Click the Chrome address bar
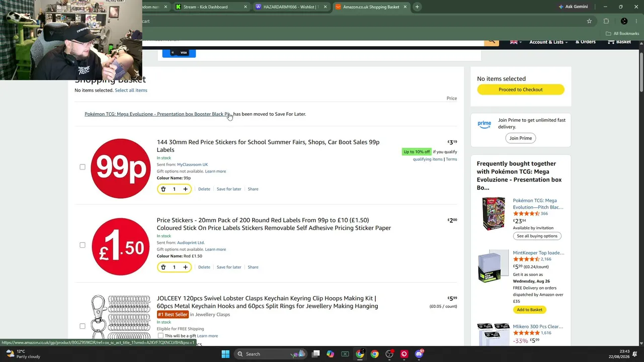 [x=362, y=21]
